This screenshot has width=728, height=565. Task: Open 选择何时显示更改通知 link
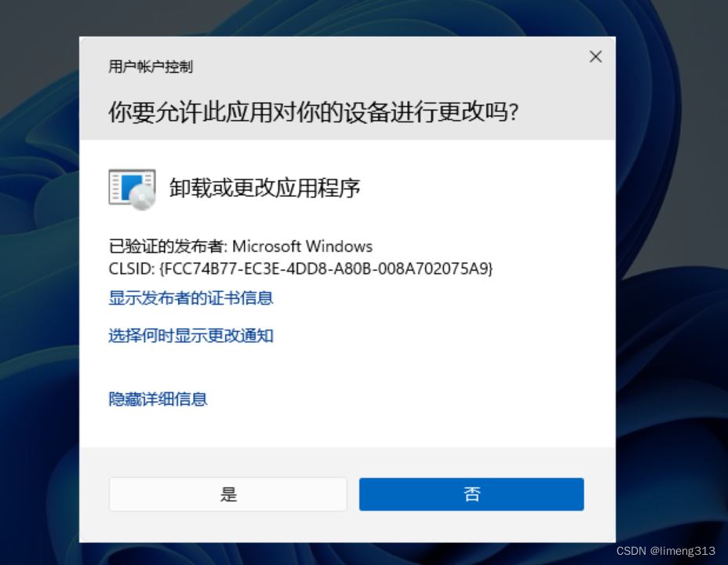(191, 335)
